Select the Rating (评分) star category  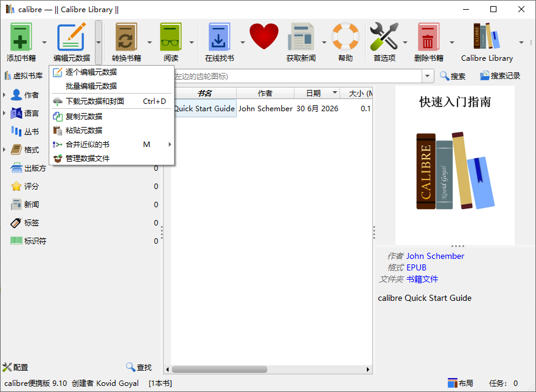(24, 186)
